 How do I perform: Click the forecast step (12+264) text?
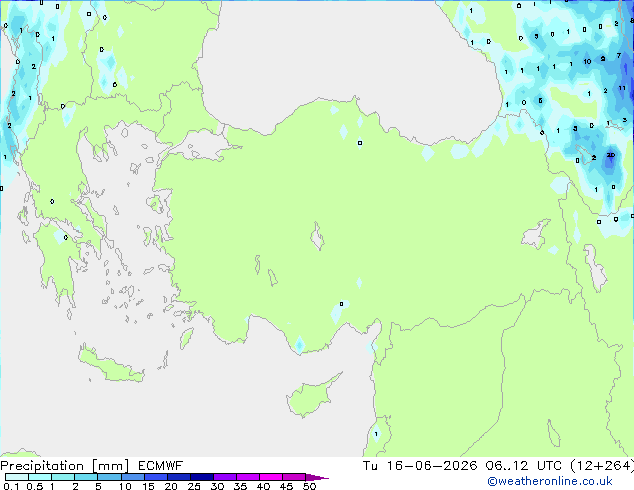602,466
